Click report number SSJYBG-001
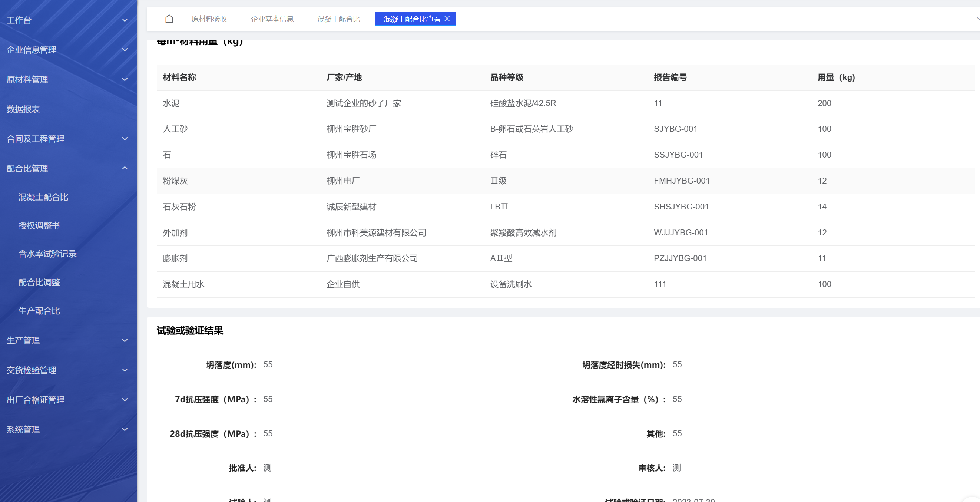The image size is (980, 502). [x=678, y=155]
